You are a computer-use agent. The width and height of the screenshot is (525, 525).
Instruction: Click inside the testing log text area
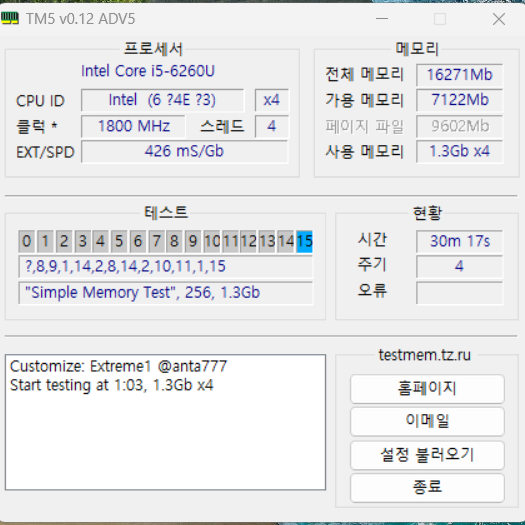(x=165, y=422)
